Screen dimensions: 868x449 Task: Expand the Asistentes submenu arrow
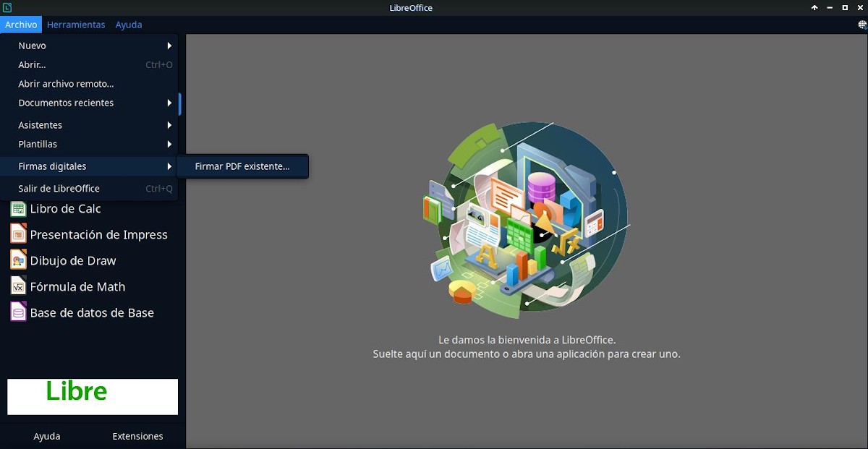(x=169, y=125)
